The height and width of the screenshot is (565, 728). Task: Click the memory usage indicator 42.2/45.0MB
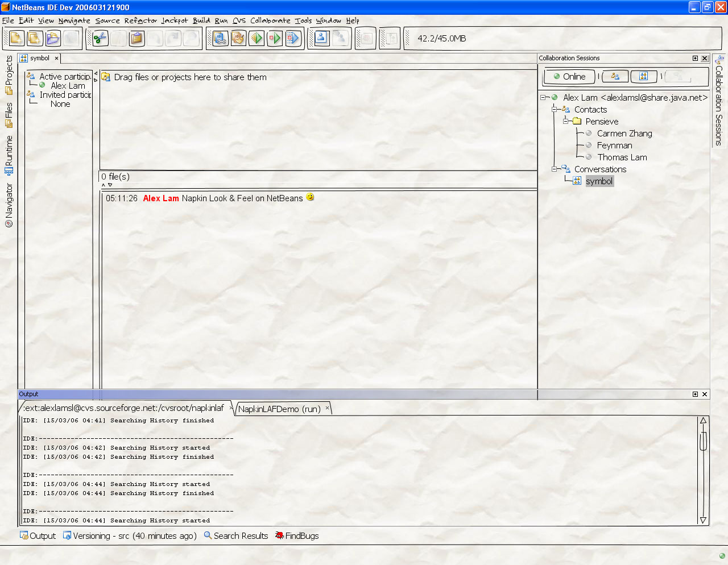[x=441, y=39]
